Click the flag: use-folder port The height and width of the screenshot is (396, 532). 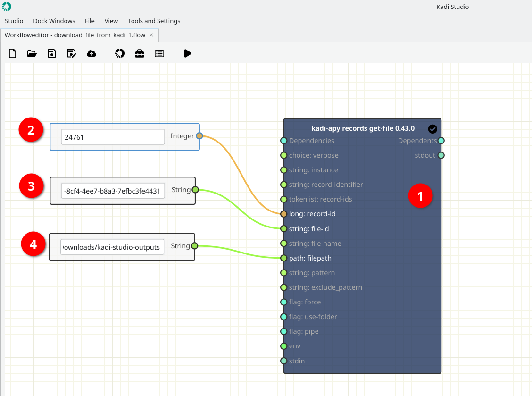pyautogui.click(x=283, y=317)
